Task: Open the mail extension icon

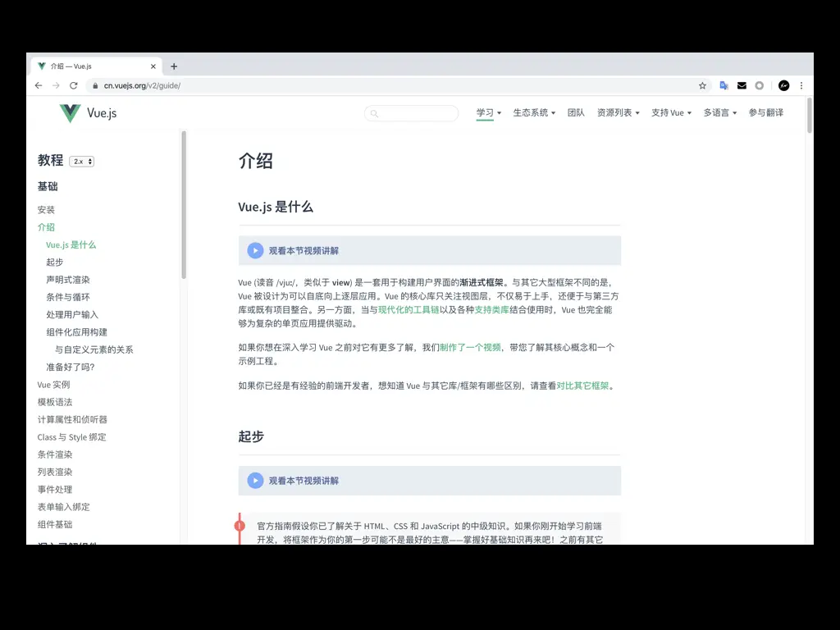Action: pyautogui.click(x=742, y=85)
